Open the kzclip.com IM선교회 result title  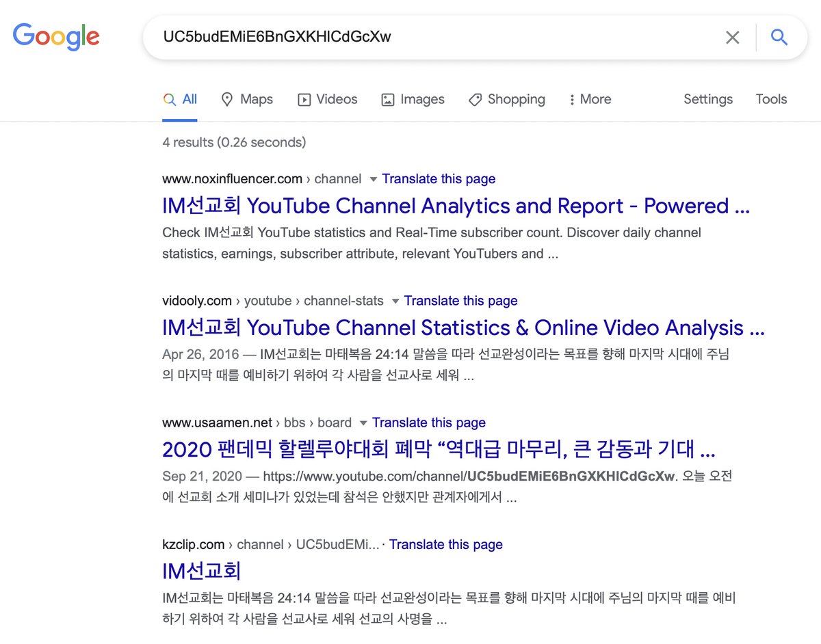click(x=202, y=571)
